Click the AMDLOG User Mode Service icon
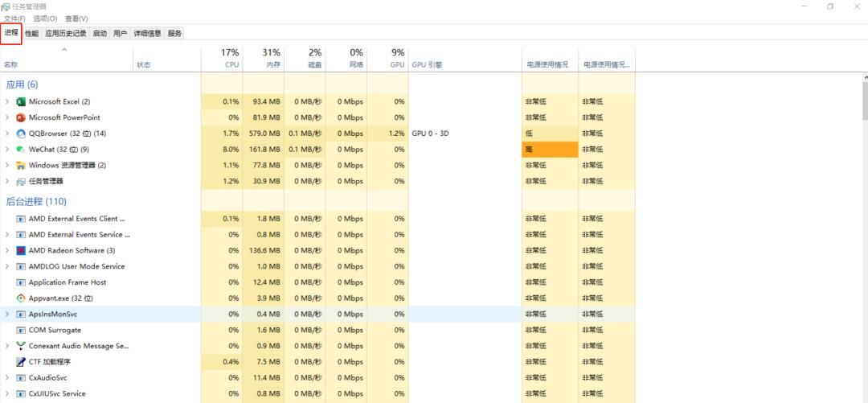Screen dimensions: 868x403 (x=21, y=266)
